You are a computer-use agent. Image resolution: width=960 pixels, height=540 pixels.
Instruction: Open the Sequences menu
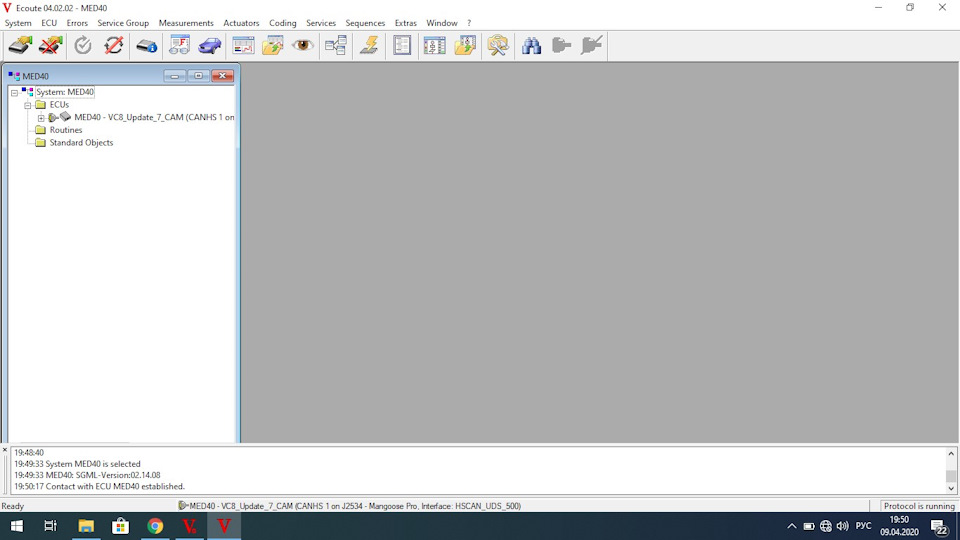(x=365, y=23)
